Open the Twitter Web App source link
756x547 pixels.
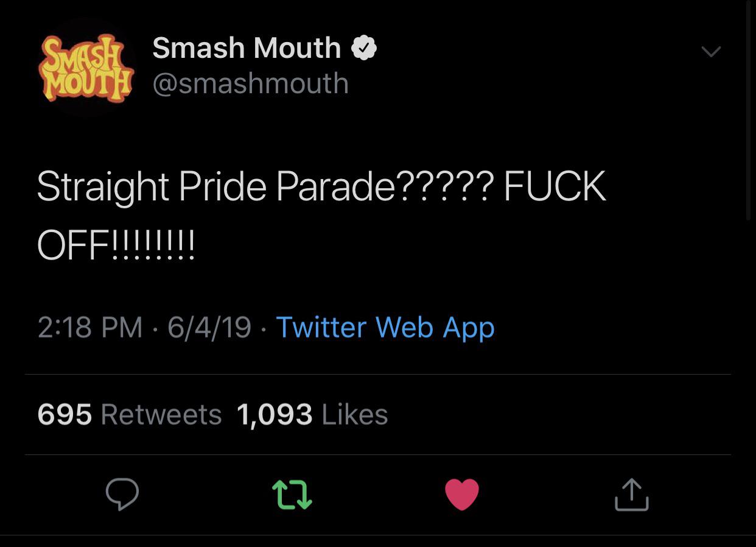pyautogui.click(x=385, y=328)
